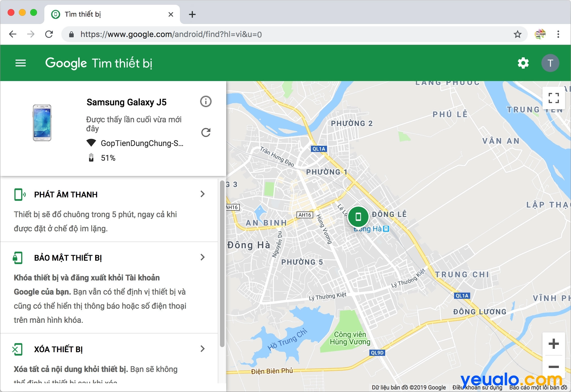The height and width of the screenshot is (392, 571).
Task: Click the Đông Hà train station icon
Action: [x=386, y=229]
